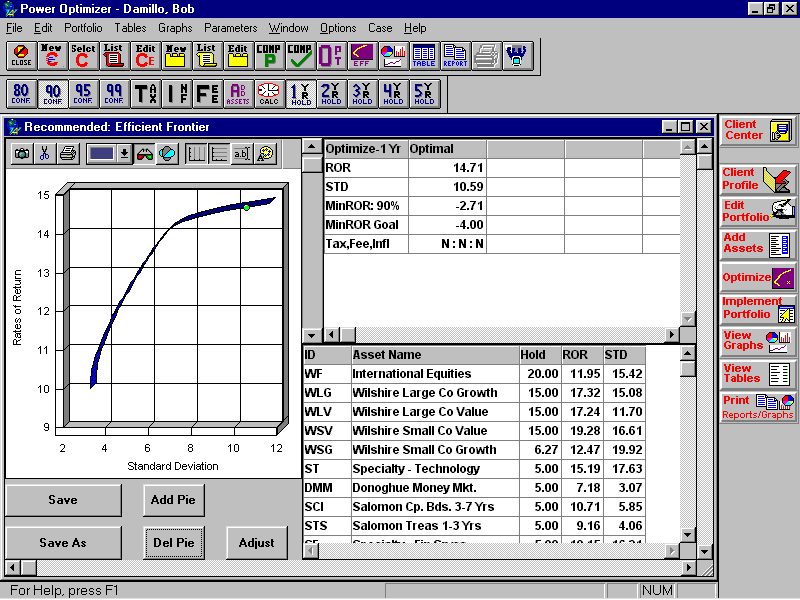Select the camera snapshot tool on graph toolbar

pyautogui.click(x=22, y=153)
